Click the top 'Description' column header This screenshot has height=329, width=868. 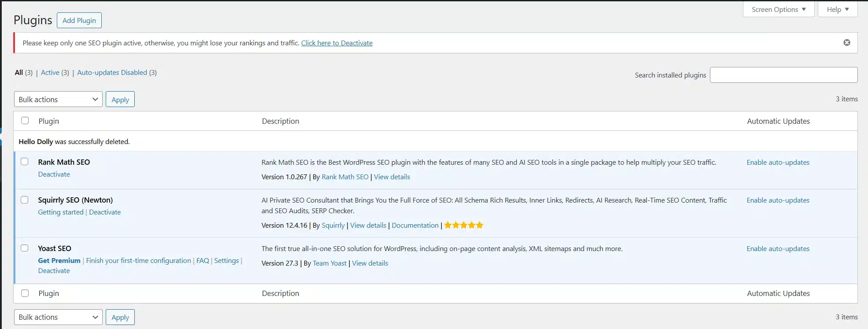pyautogui.click(x=281, y=121)
